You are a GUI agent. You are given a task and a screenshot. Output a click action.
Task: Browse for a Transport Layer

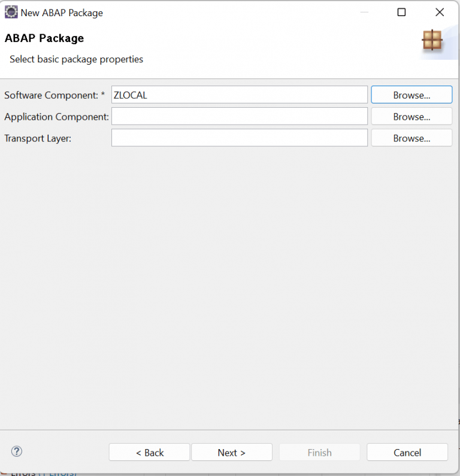point(411,138)
